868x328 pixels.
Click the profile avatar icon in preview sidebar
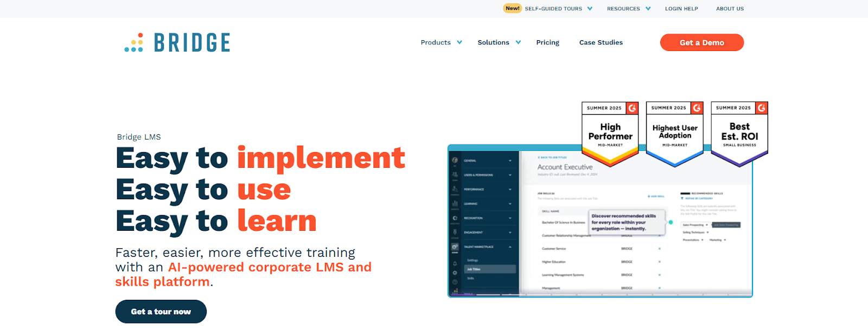pos(455,161)
